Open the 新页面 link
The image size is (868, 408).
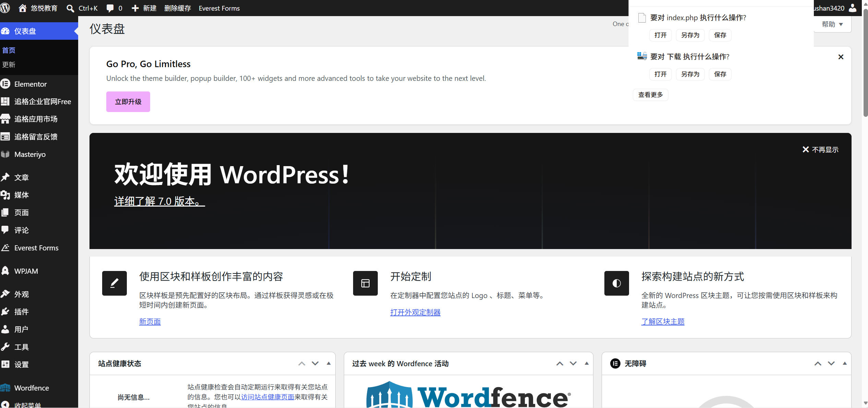(x=150, y=322)
